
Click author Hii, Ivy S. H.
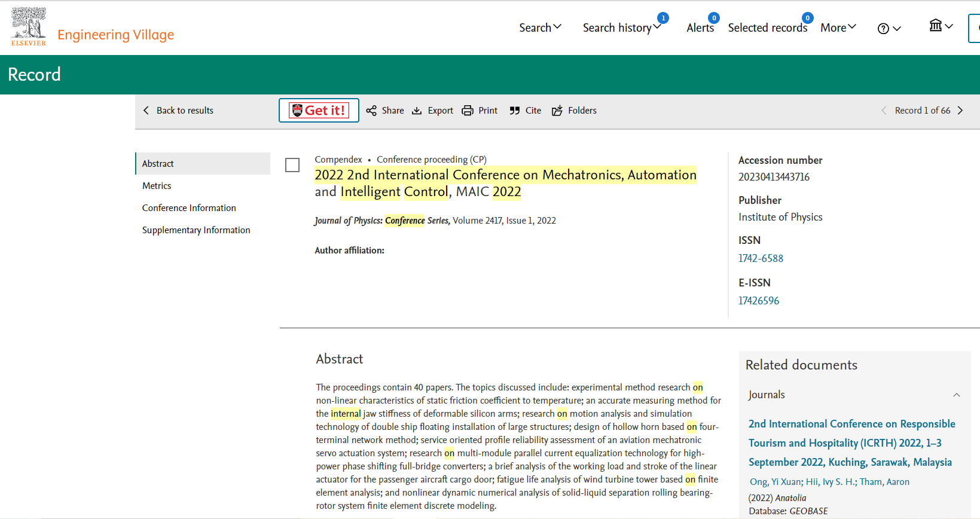(831, 482)
